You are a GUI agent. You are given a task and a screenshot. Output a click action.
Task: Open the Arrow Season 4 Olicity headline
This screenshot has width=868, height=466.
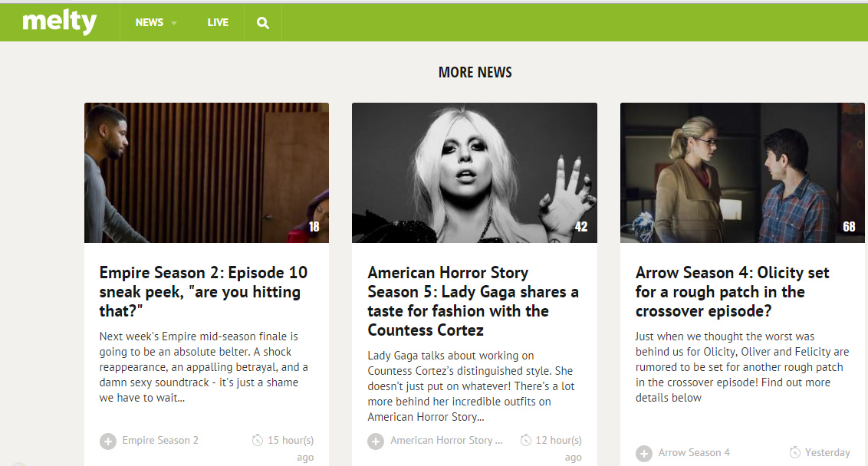pyautogui.click(x=732, y=292)
